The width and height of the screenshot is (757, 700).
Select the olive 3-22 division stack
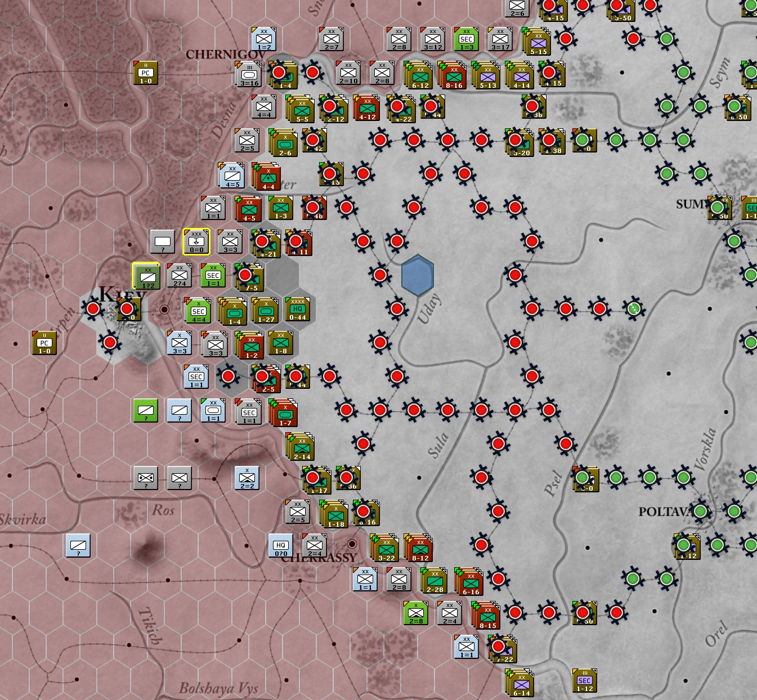(x=384, y=548)
